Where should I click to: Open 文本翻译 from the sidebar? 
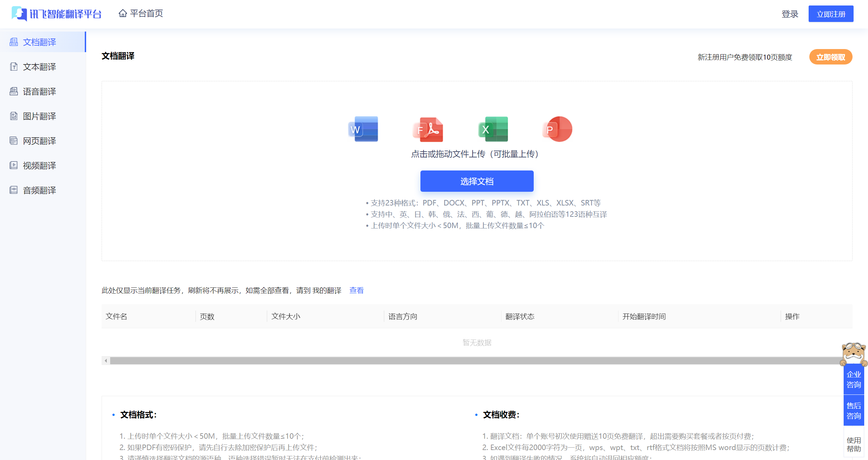point(39,67)
